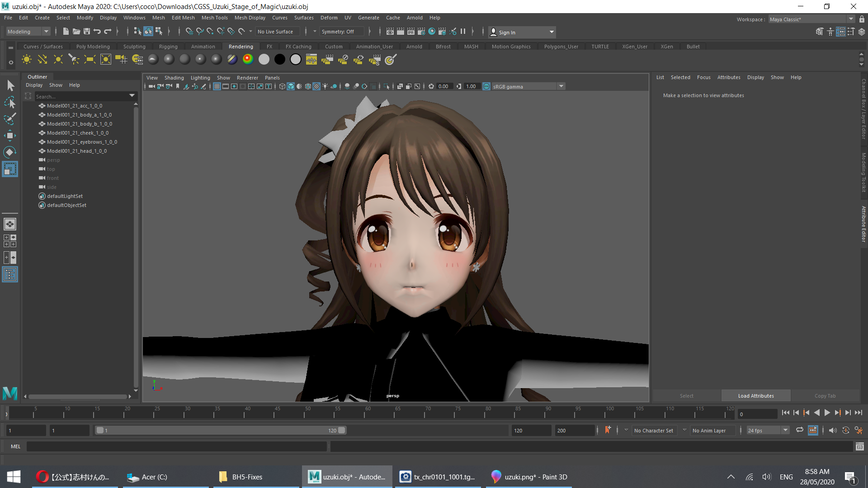This screenshot has height=488, width=868.
Task: Select the white Lambert material swatch
Action: [264, 59]
